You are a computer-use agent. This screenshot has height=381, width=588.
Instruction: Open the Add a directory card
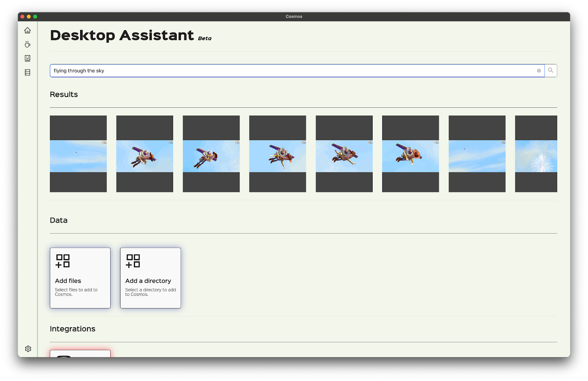150,278
